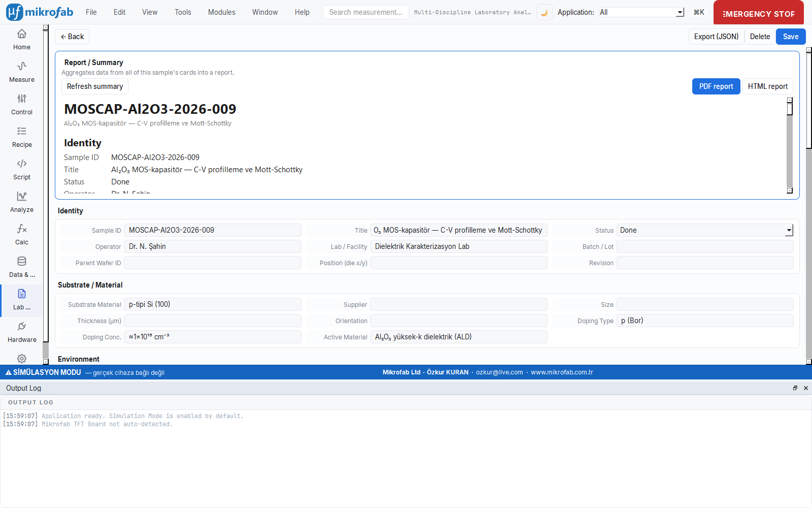Go to Home in sidebar
Viewport: 812px width, 508px height.
click(x=22, y=40)
